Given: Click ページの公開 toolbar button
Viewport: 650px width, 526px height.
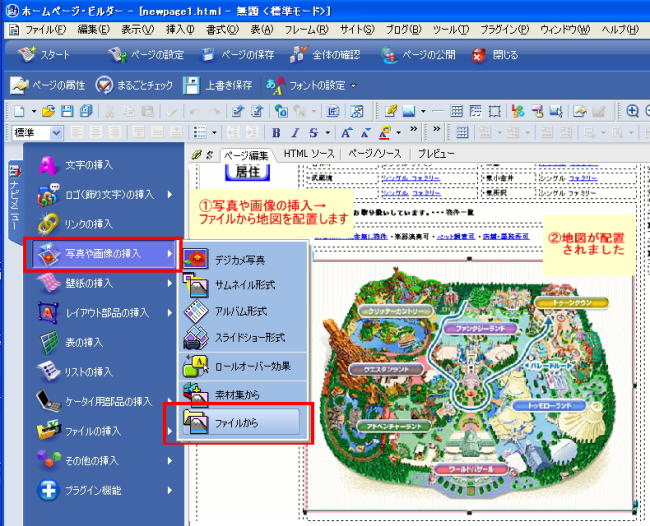Looking at the screenshot, I should point(418,54).
